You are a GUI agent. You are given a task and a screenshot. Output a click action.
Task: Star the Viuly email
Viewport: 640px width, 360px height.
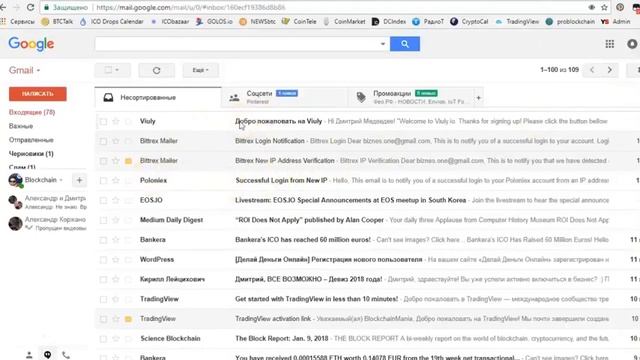point(116,121)
